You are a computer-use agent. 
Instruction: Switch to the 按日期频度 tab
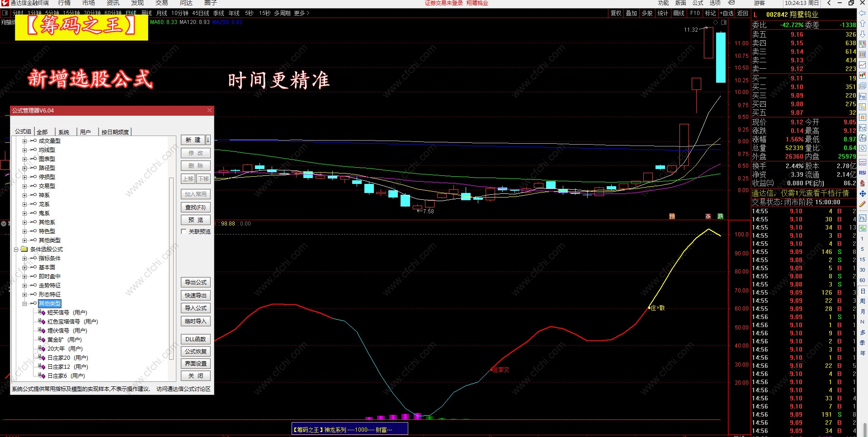click(x=115, y=132)
